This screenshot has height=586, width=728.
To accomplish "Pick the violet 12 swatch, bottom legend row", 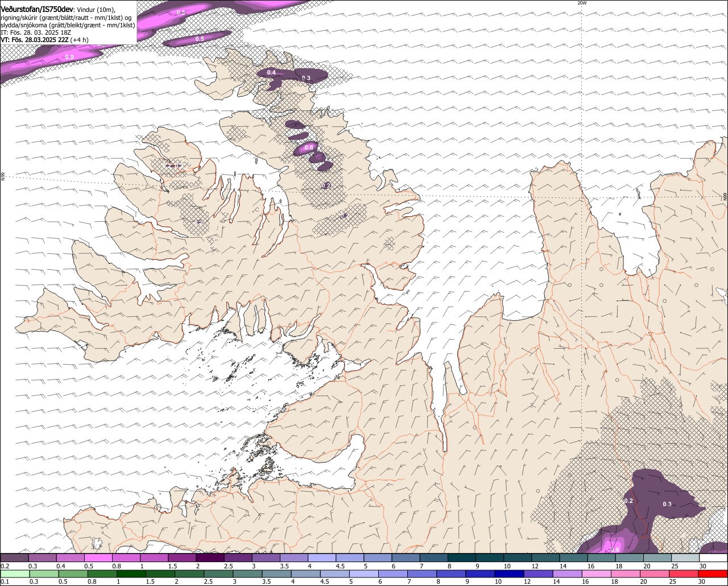I will (539, 573).
